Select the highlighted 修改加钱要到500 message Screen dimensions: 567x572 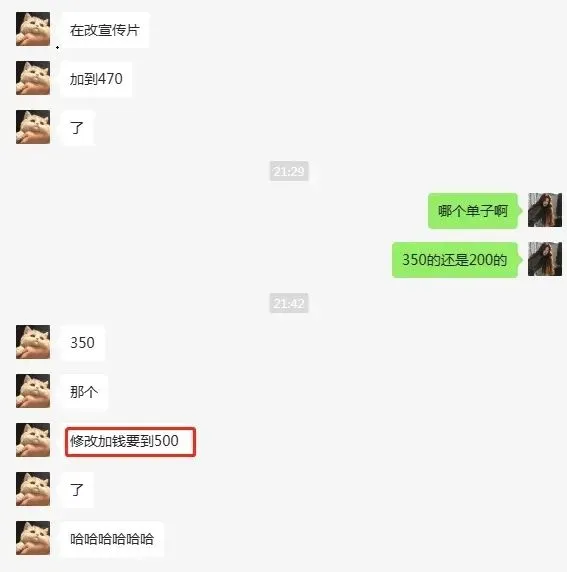[130, 441]
